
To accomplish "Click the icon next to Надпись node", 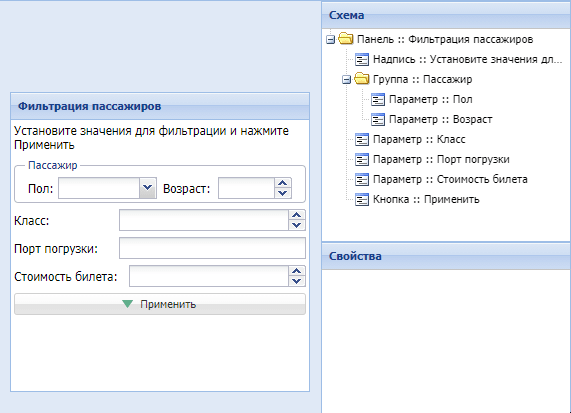I will click(x=362, y=59).
